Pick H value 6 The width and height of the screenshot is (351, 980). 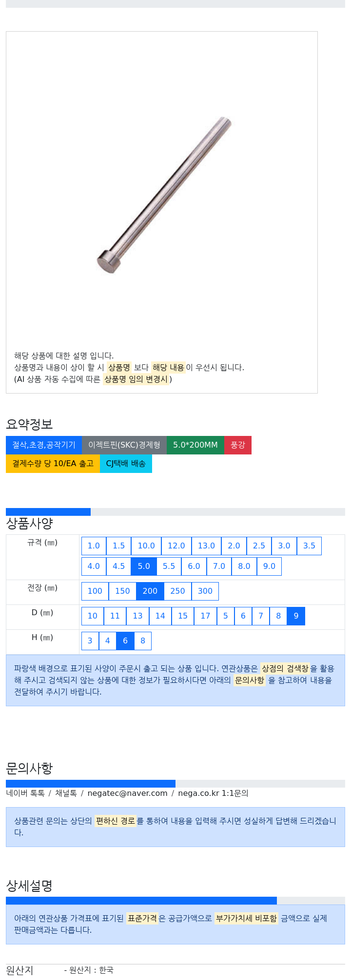click(x=125, y=641)
